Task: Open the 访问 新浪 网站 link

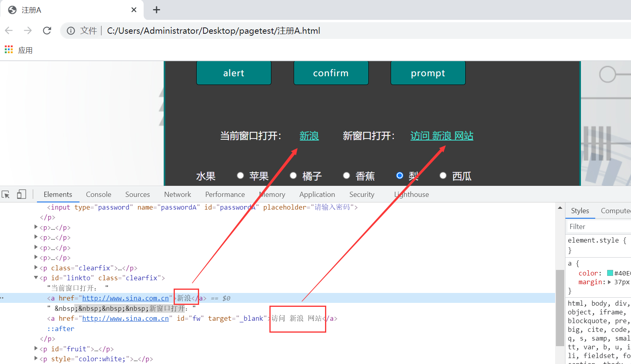Action: [x=442, y=136]
